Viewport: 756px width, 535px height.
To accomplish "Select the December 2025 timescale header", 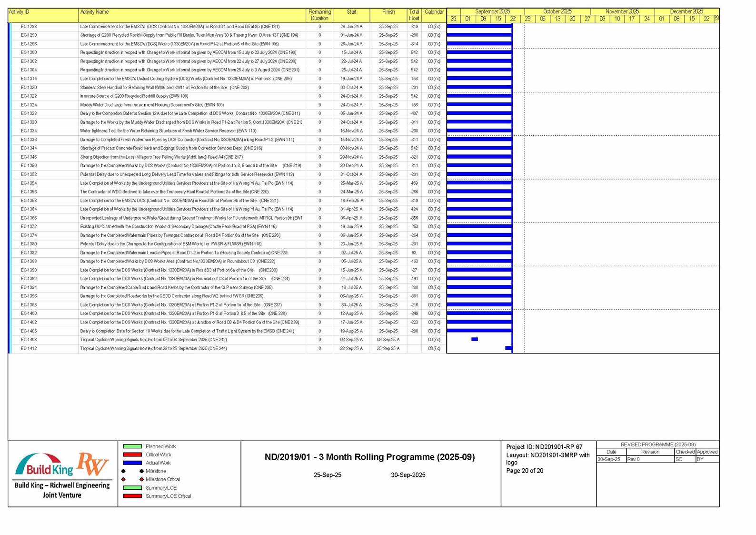I will (686, 11).
